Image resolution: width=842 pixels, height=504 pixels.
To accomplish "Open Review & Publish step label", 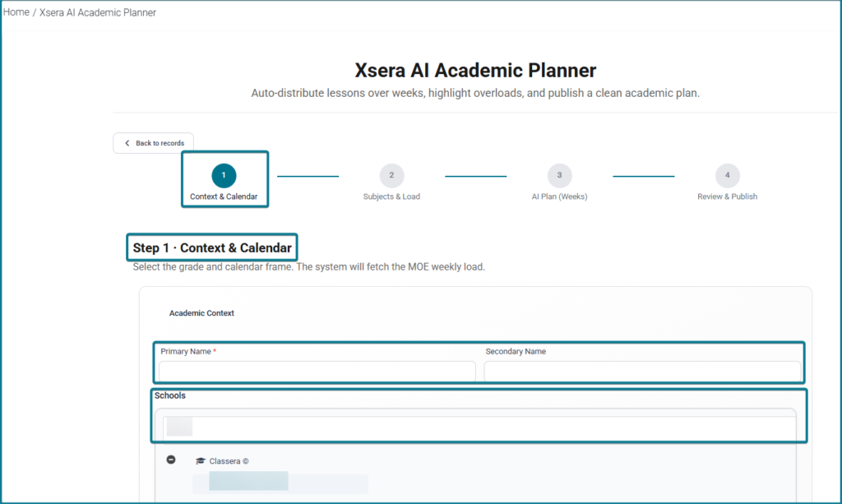I will 727,197.
